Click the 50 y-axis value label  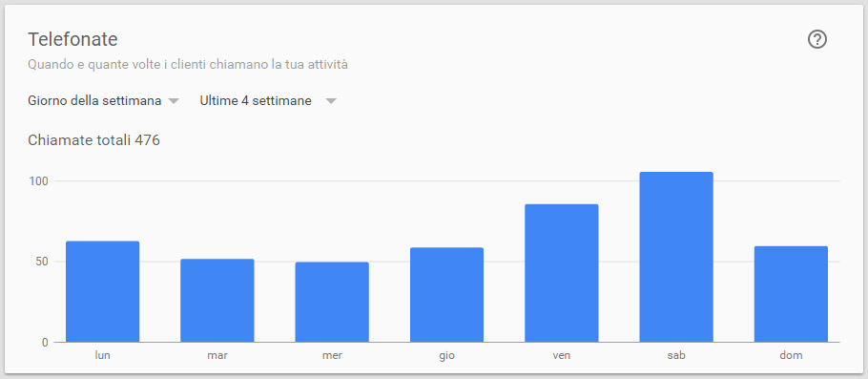pos(42,262)
